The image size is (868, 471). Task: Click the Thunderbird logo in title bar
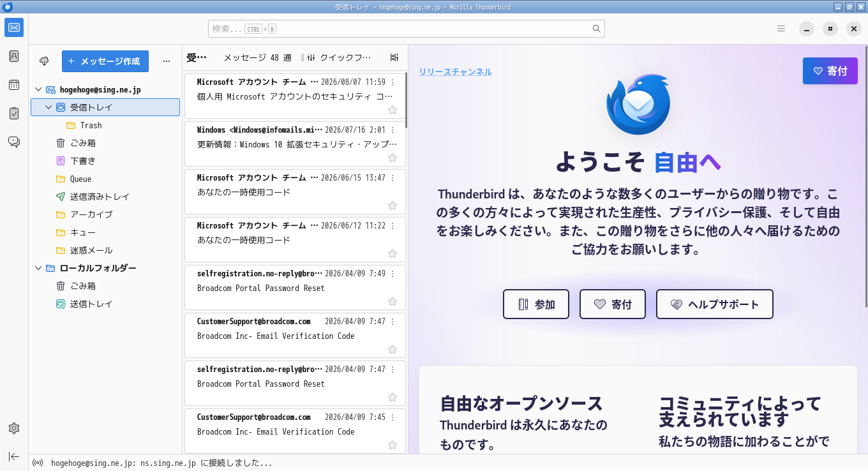point(7,7)
